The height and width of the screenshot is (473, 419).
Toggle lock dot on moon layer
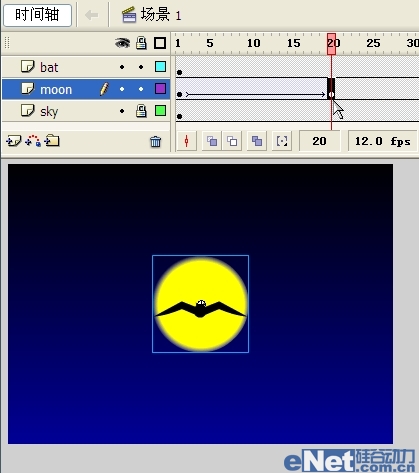tap(141, 89)
